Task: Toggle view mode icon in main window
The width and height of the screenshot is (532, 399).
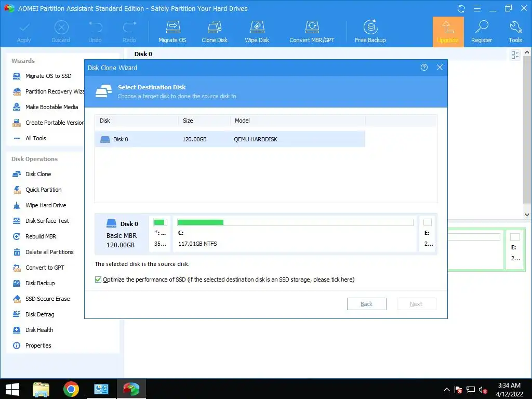Action: 515,55
